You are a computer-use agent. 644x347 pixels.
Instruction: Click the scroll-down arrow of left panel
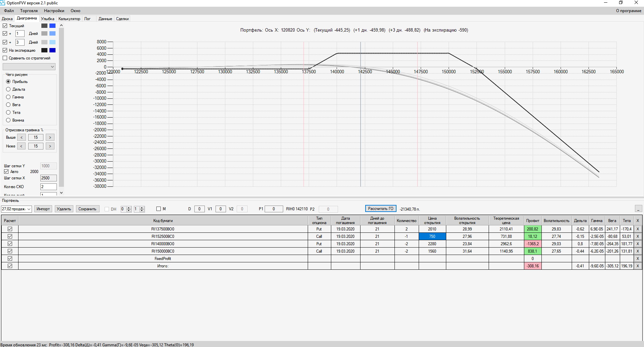(61, 193)
